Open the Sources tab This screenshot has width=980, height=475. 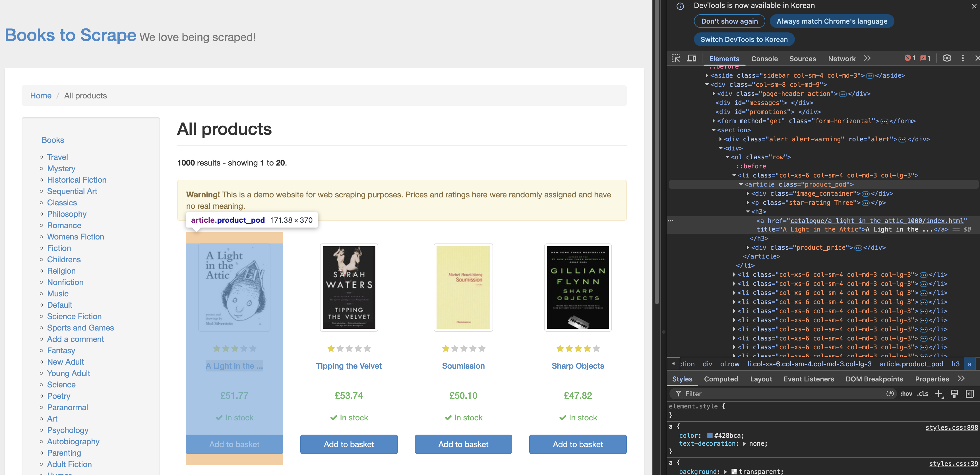(802, 59)
